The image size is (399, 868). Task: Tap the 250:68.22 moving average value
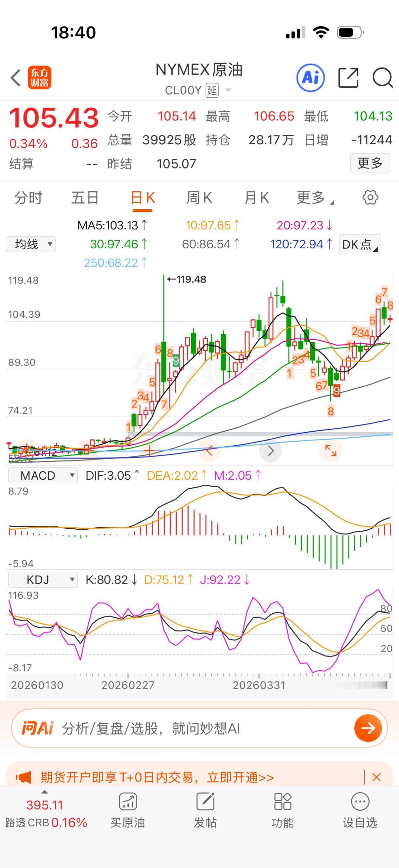[x=115, y=263]
